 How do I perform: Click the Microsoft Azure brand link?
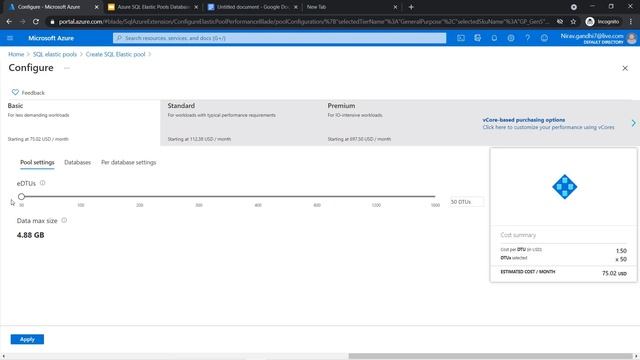coord(51,38)
